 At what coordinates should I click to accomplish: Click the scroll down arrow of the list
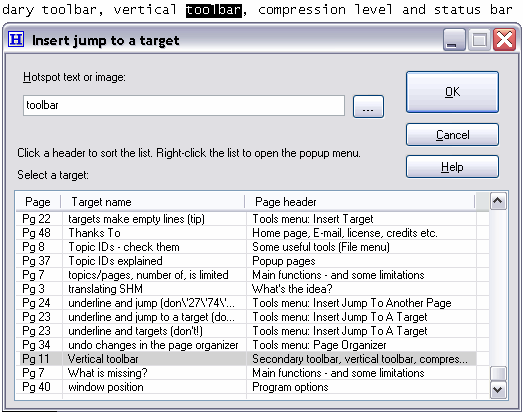[498, 390]
